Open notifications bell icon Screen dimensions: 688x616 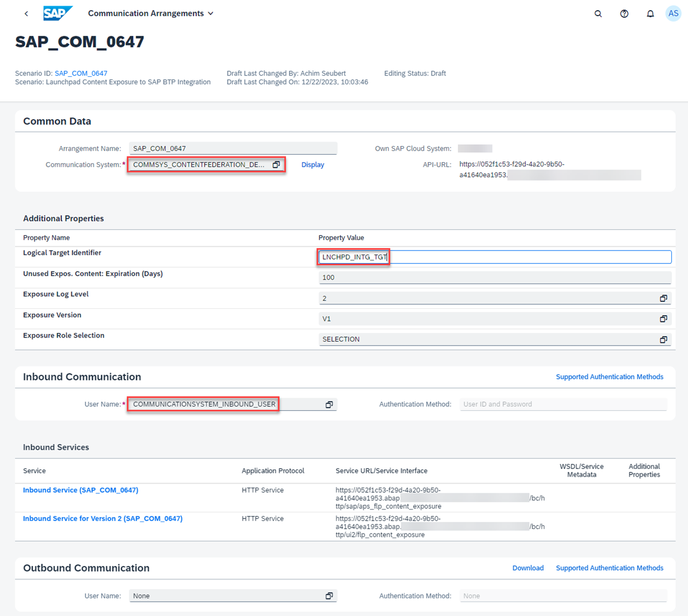coord(650,13)
